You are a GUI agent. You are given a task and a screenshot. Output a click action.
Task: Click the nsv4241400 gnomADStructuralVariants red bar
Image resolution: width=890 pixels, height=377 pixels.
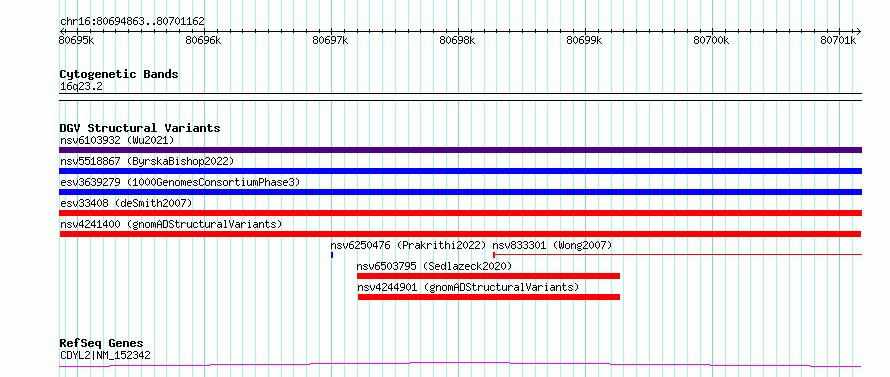[460, 234]
